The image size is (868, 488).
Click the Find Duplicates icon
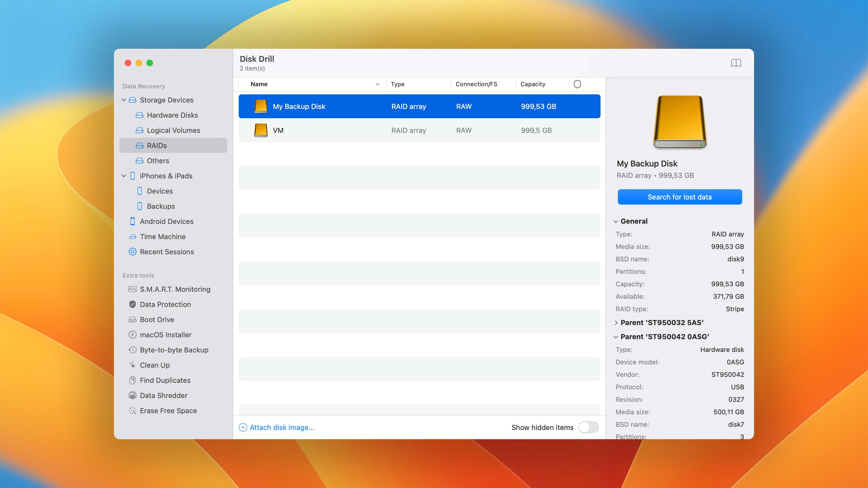(x=132, y=380)
